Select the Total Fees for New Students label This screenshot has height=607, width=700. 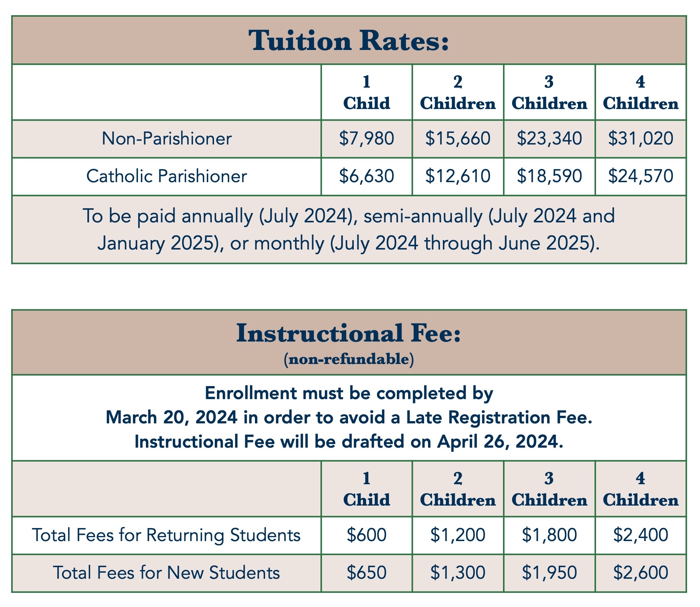pyautogui.click(x=167, y=573)
